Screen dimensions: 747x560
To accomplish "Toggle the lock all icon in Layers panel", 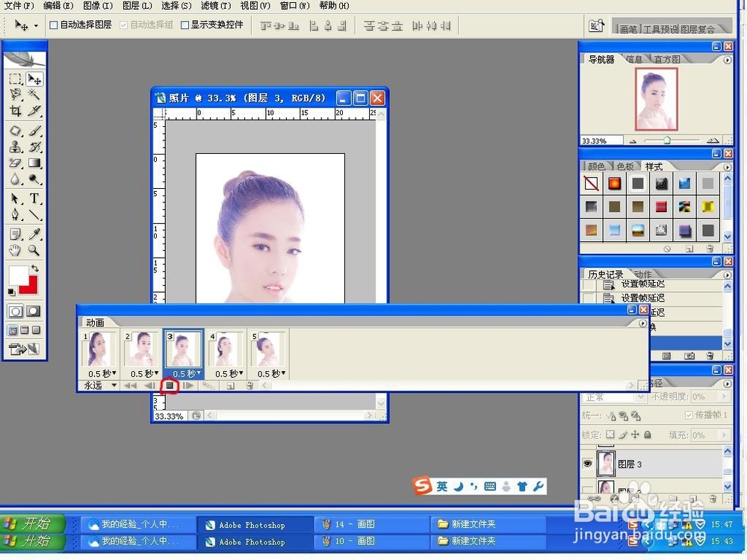I will pos(648,435).
